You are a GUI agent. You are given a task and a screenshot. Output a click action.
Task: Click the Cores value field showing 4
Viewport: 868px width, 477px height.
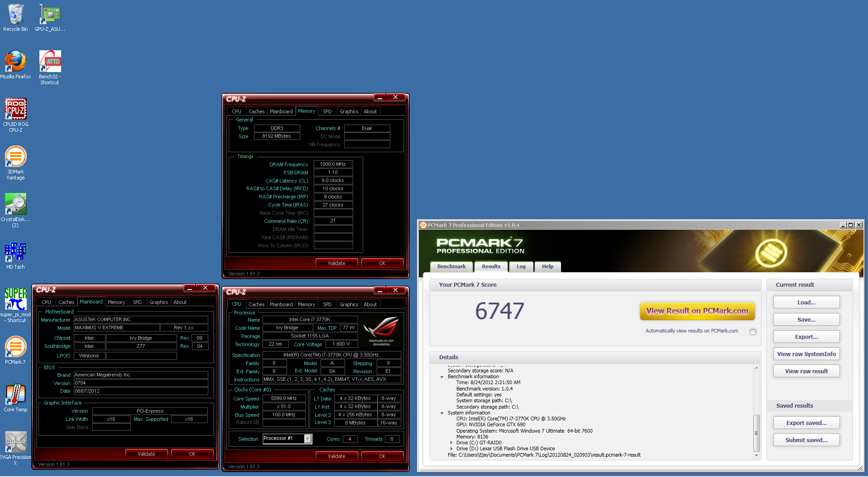click(x=350, y=439)
